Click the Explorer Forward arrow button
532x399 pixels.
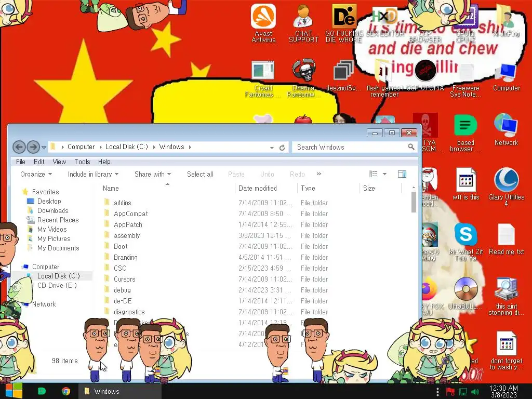(33, 147)
